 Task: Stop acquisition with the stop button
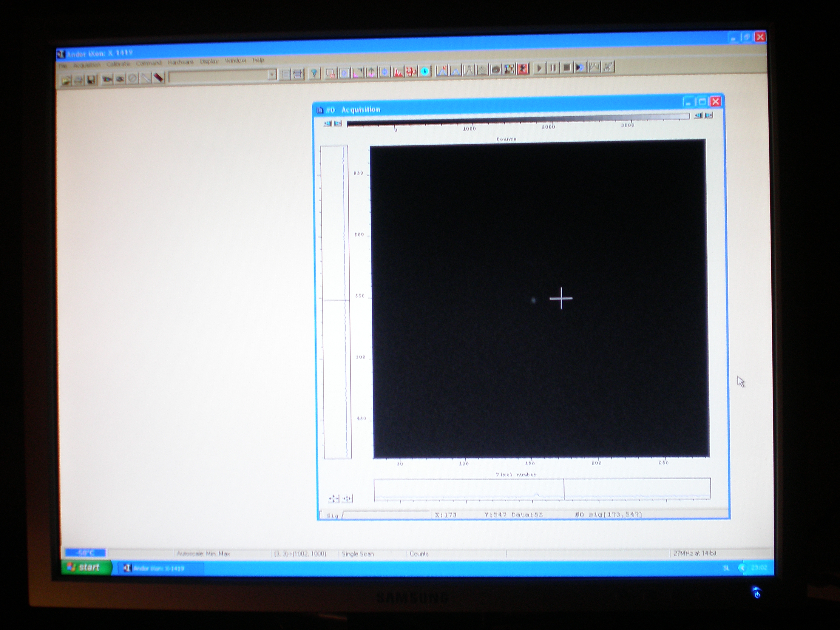(566, 68)
